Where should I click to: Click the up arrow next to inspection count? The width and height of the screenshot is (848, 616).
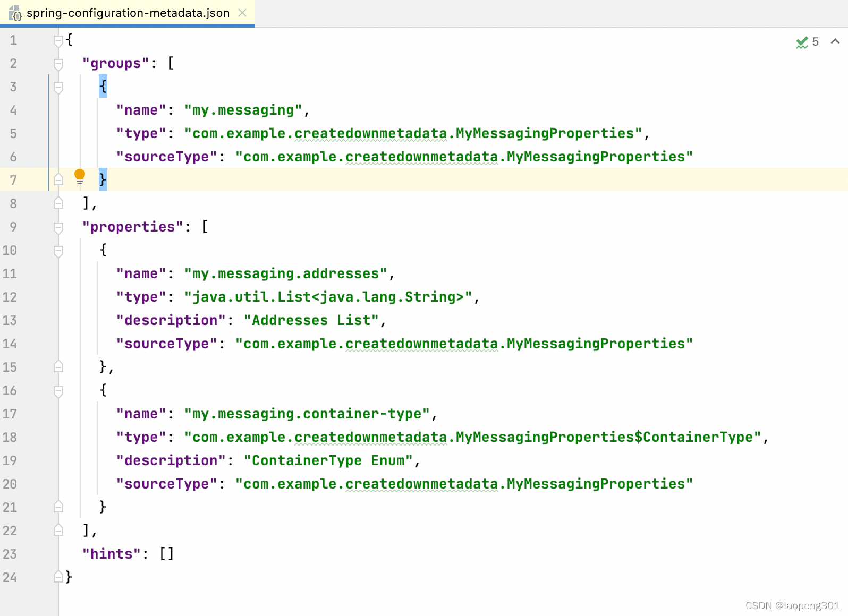pos(835,41)
